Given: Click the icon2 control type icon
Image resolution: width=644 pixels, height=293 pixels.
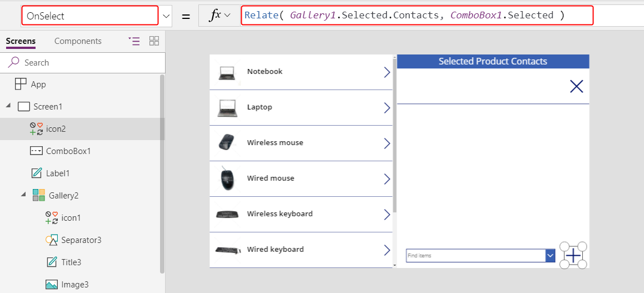Looking at the screenshot, I should (36, 128).
